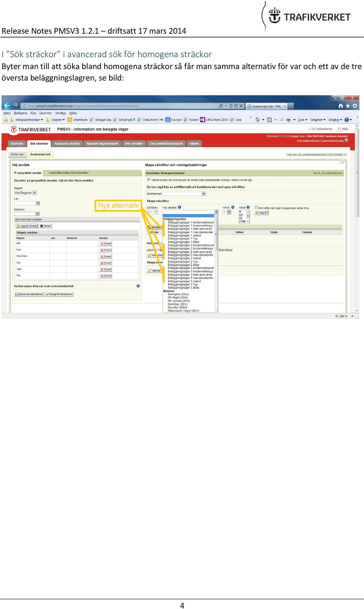This screenshot has width=364, height=609.
Task: Toggle the Sök träffar inget inrapporterat värde checkbox
Action: 256,208
